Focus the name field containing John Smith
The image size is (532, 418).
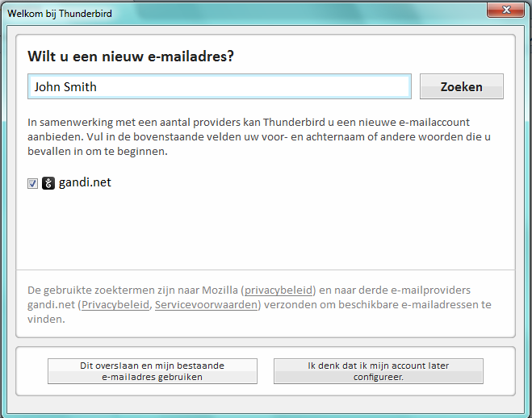220,86
